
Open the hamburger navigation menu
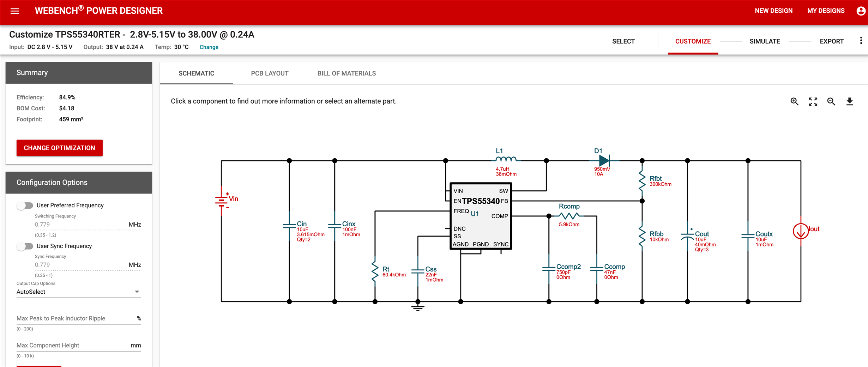[14, 11]
